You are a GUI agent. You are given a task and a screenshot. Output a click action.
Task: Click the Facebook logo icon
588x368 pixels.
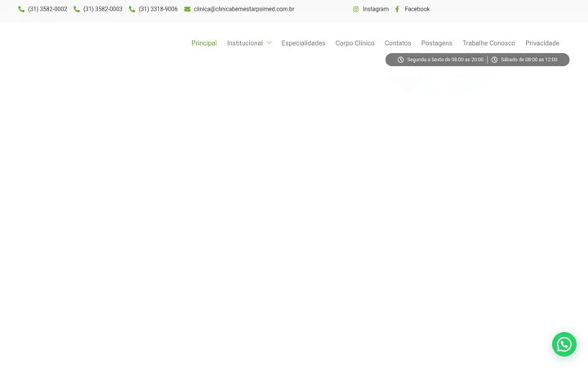point(397,9)
